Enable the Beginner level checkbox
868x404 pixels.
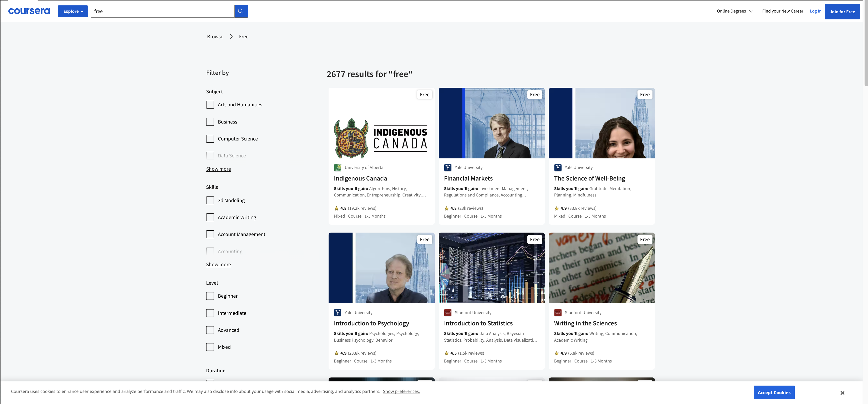[x=210, y=296]
